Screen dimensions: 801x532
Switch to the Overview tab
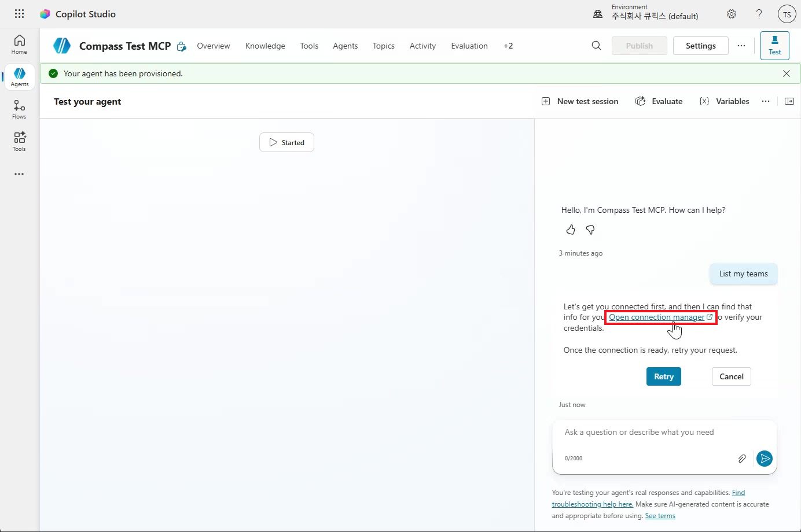214,46
